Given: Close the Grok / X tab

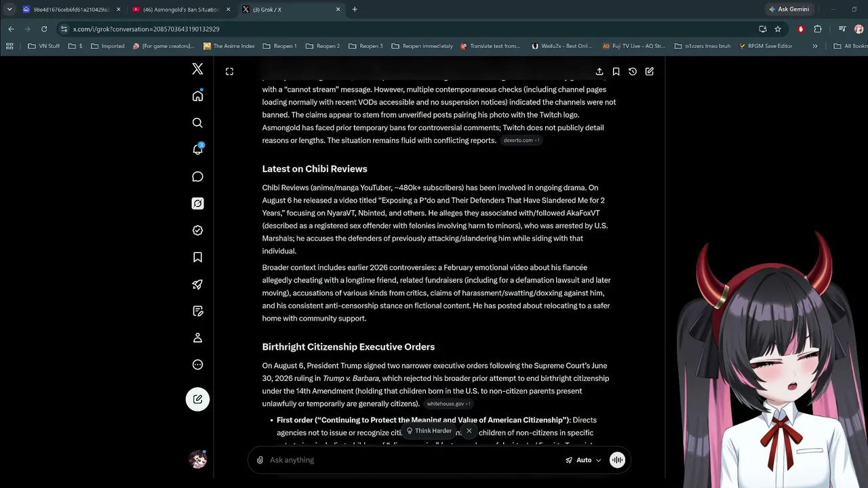Looking at the screenshot, I should (338, 9).
